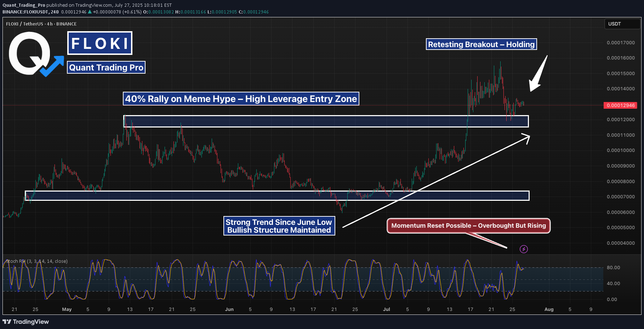Click the 'Quant Trading Pro' text box
The height and width of the screenshot is (329, 644).
click(x=106, y=67)
